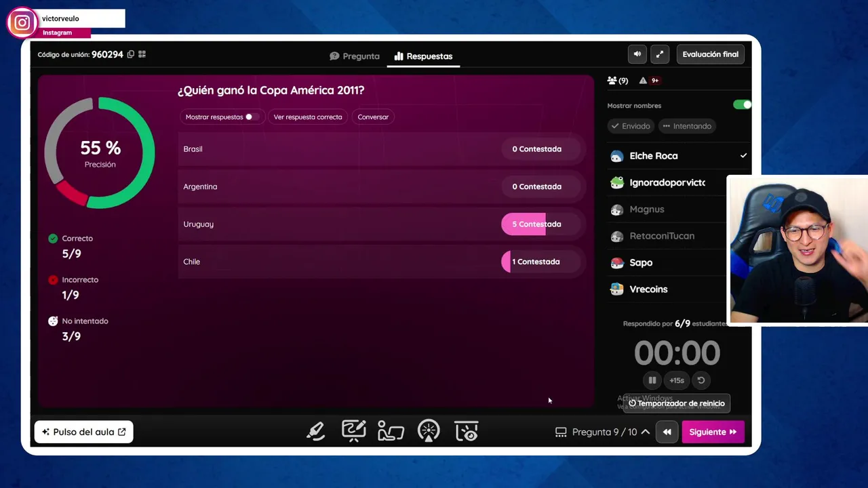Reset the timer with circular arrow
The image size is (868, 488).
701,380
